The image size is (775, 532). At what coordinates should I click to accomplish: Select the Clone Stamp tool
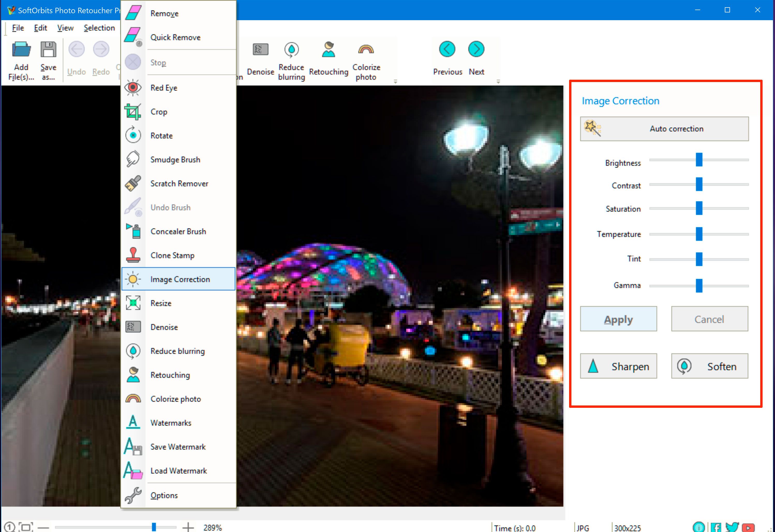171,255
